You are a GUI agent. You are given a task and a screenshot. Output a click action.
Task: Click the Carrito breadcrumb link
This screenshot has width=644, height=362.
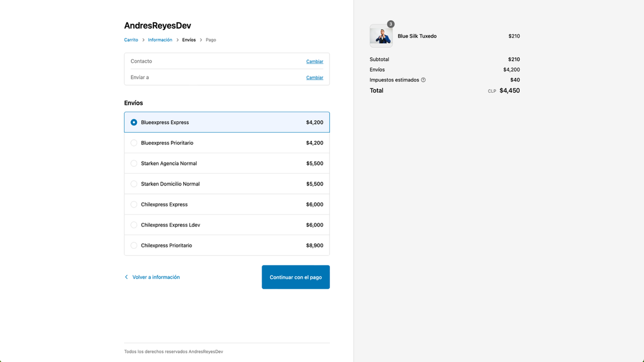click(131, 40)
